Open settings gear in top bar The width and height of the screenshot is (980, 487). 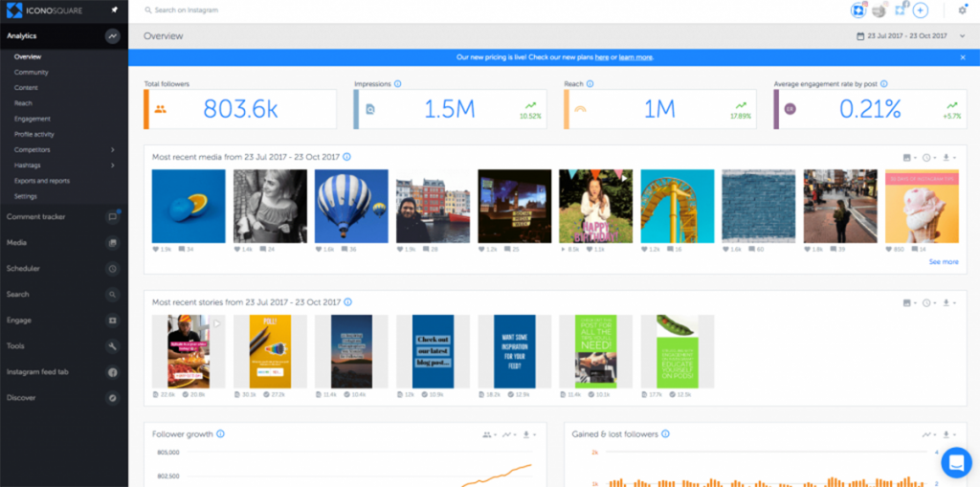[x=963, y=10]
